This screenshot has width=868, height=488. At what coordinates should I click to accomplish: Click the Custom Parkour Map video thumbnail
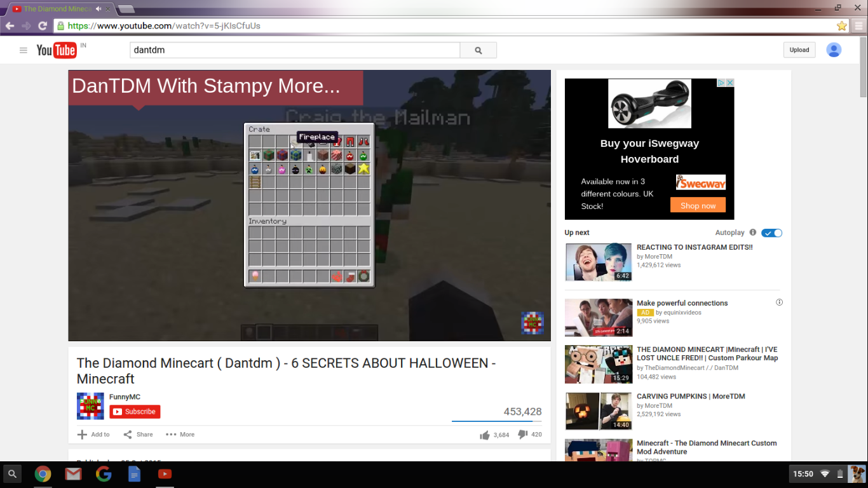(599, 365)
